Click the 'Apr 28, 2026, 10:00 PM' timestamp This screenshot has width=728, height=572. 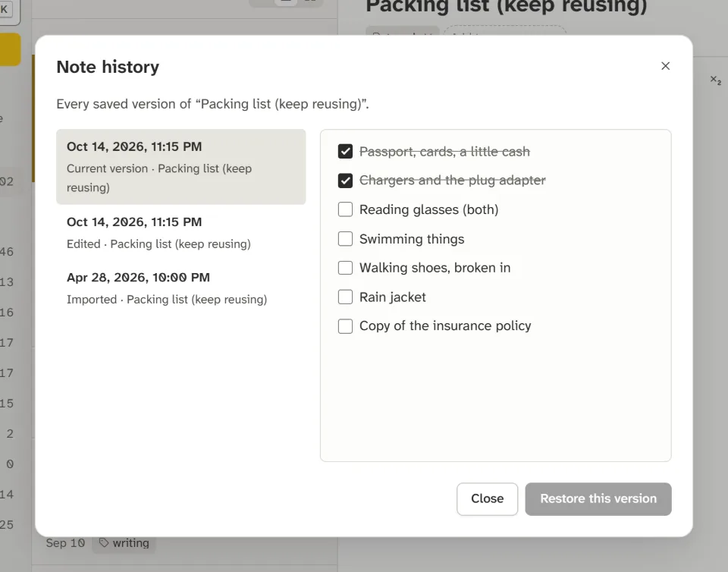[x=138, y=277]
